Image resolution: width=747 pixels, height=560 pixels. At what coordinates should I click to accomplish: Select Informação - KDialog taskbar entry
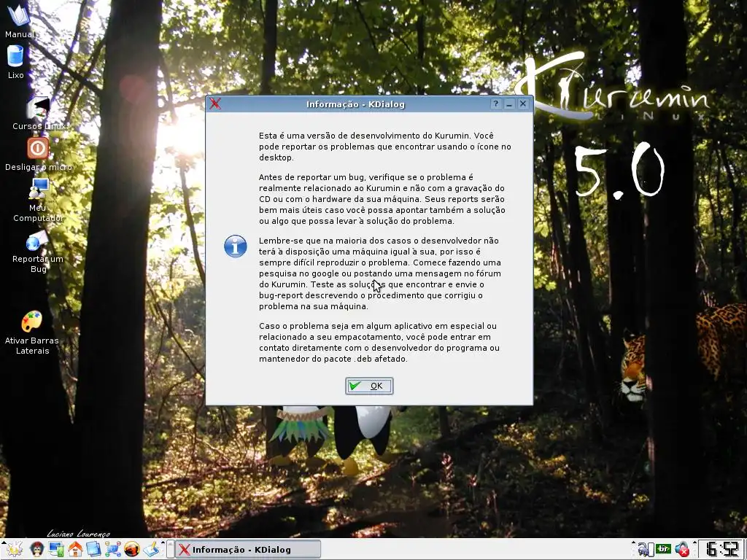(x=247, y=550)
